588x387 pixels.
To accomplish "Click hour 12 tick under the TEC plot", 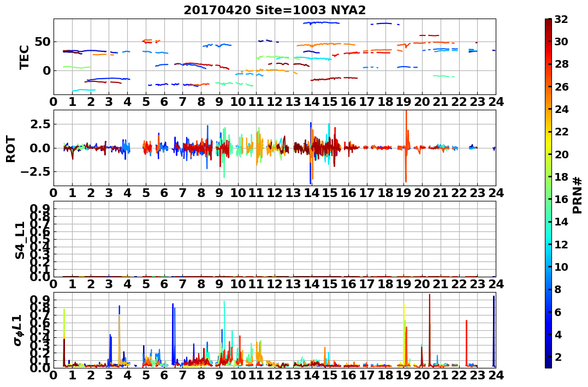I will pyautogui.click(x=275, y=102).
